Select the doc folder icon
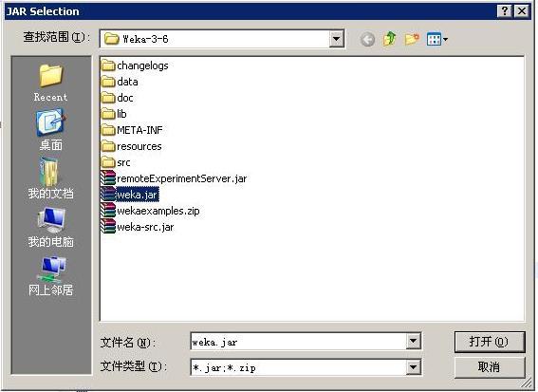Screen dimensions: 538x392 (x=108, y=98)
